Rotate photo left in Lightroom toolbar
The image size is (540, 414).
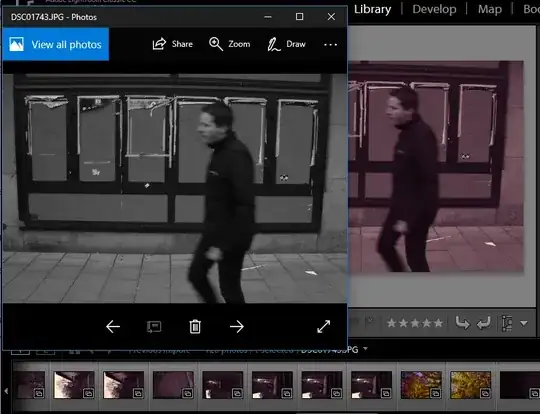coord(462,323)
